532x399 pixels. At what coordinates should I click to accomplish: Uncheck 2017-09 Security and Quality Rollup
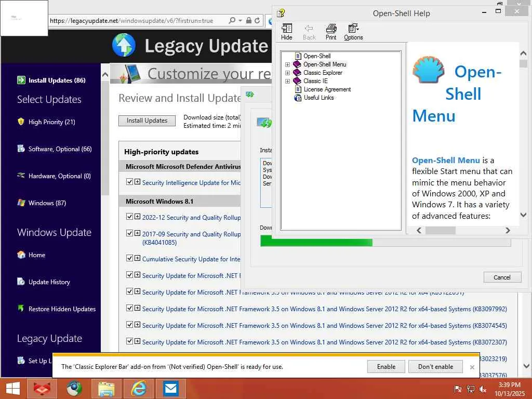[129, 233]
